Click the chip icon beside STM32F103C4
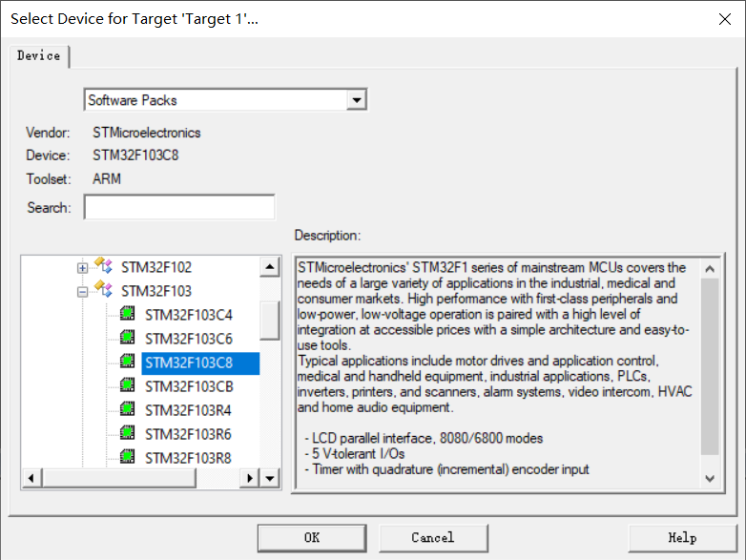Viewport: 746px width, 560px height. pos(128,313)
